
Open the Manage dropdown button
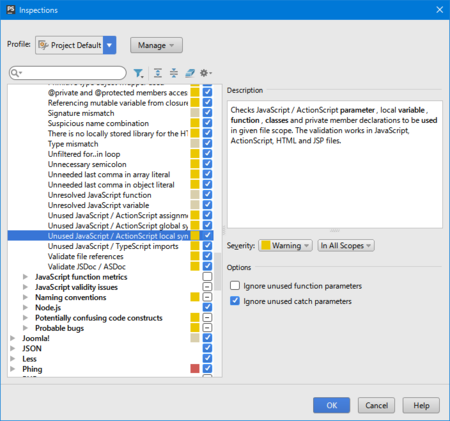tap(156, 45)
